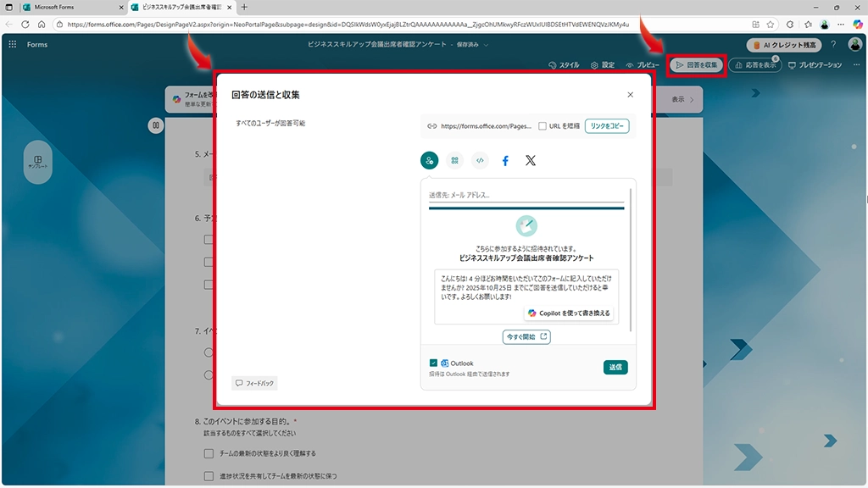Select the QR code share icon
This screenshot has width=868, height=488.
(455, 160)
